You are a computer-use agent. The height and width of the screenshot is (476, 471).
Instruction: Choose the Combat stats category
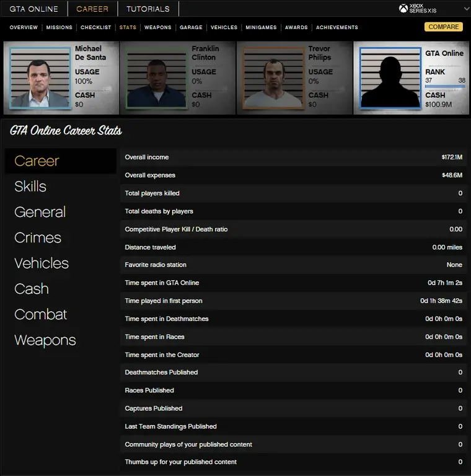[x=40, y=315]
